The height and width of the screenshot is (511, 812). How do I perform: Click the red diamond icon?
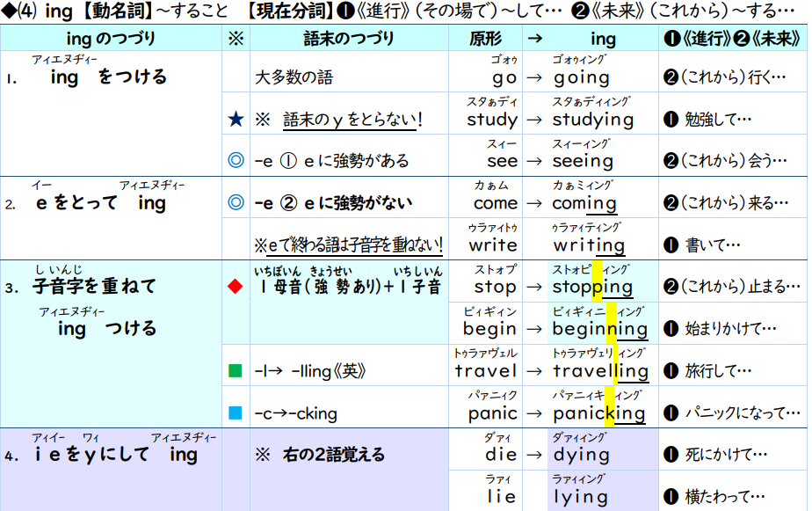pyautogui.click(x=235, y=287)
